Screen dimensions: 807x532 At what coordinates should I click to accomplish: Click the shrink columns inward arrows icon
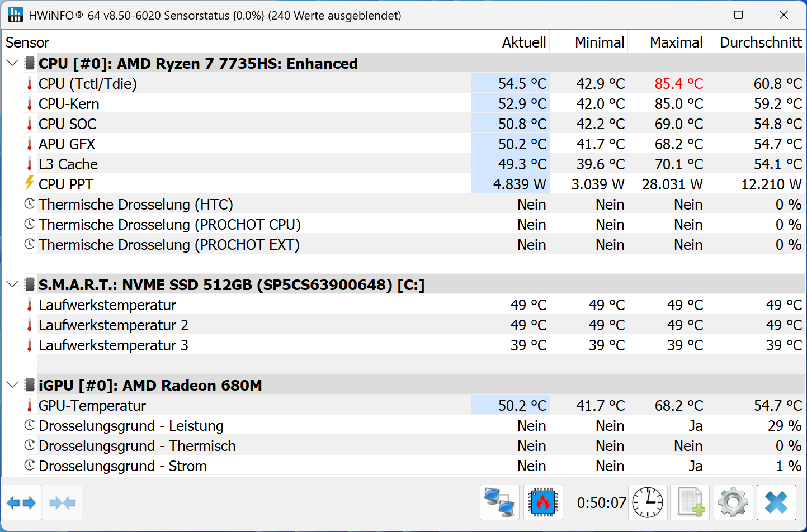(62, 503)
